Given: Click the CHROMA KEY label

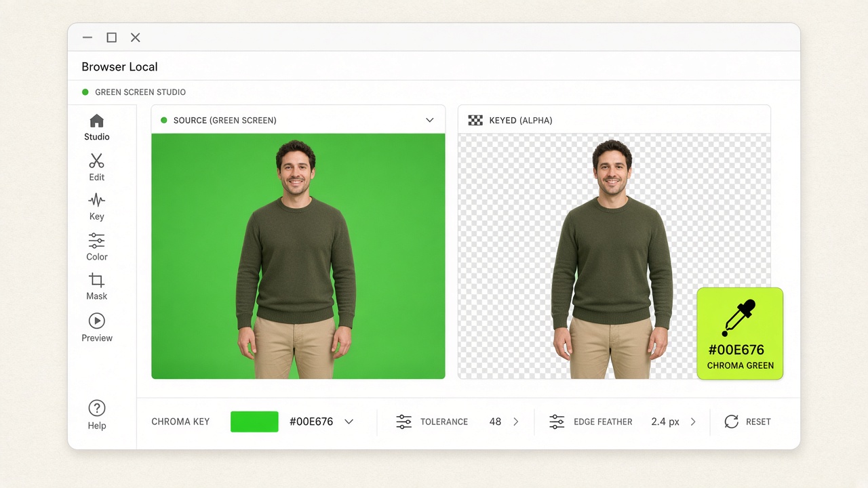Looking at the screenshot, I should click(x=180, y=422).
